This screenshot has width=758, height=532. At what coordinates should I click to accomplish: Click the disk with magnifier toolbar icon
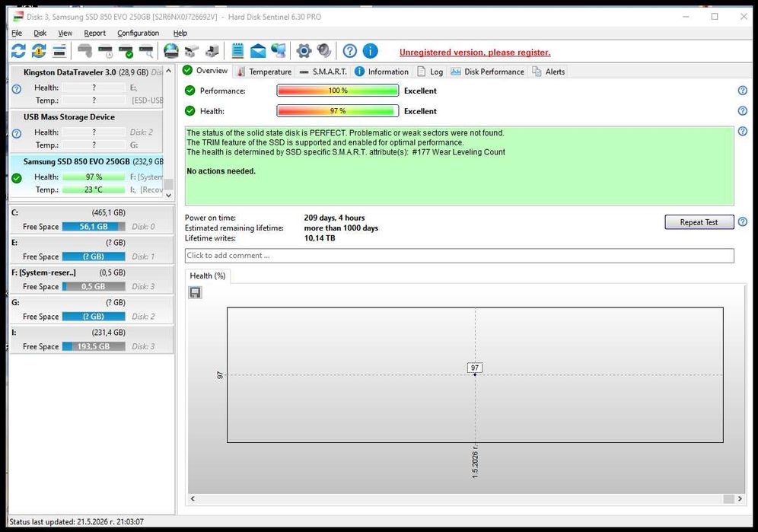pos(146,51)
